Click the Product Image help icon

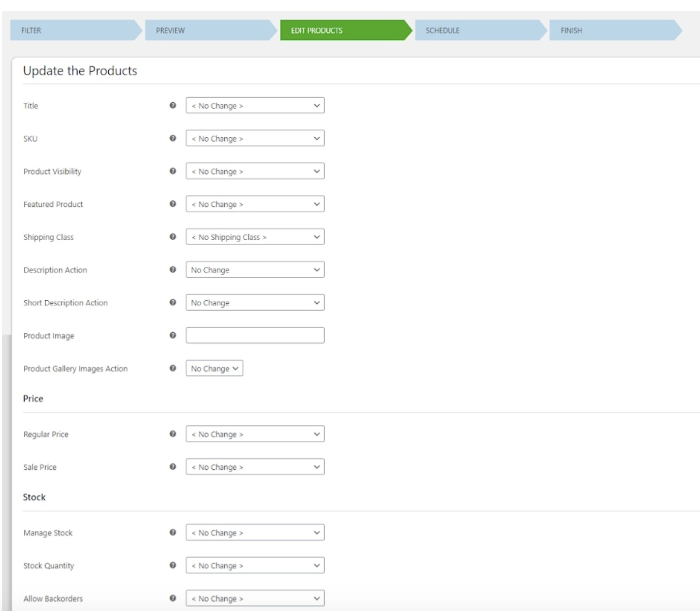tap(173, 335)
